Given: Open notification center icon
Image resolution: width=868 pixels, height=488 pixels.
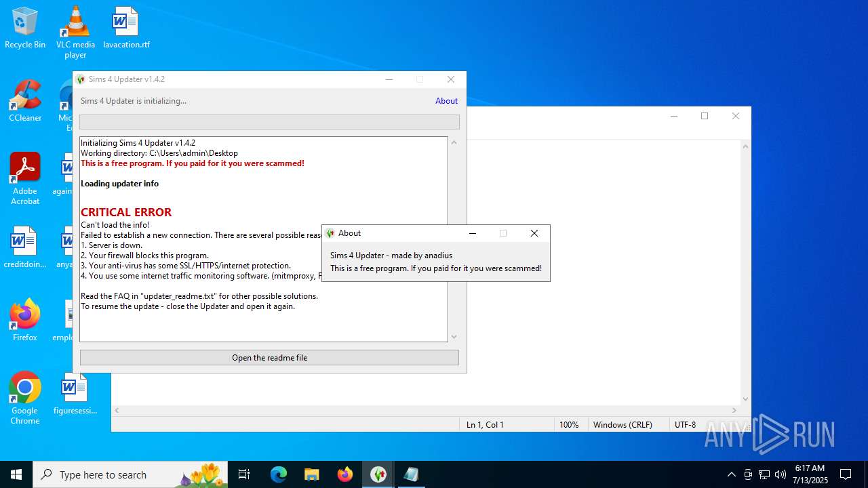Looking at the screenshot, I should pos(846,474).
